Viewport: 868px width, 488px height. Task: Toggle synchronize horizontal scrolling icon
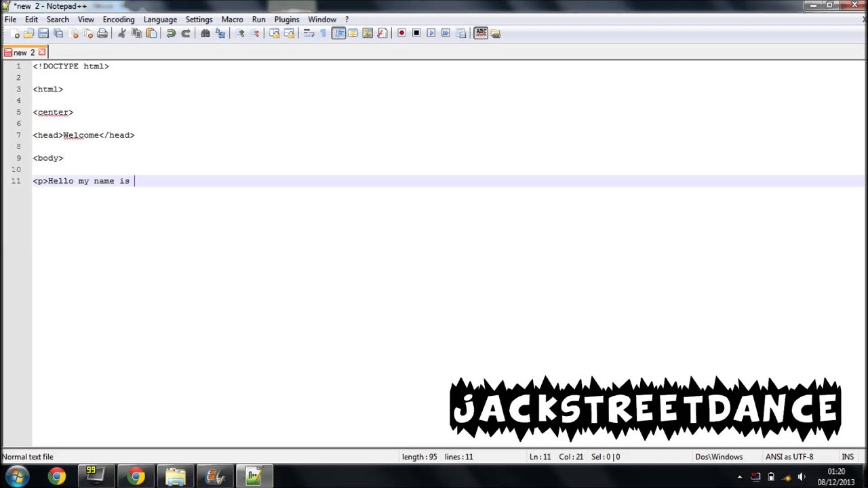290,33
